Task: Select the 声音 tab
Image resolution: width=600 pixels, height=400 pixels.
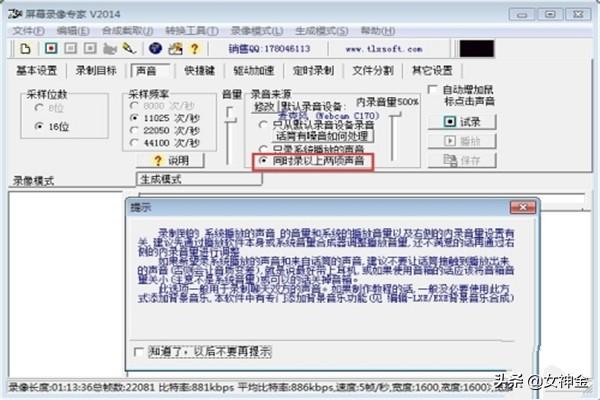Action: coord(150,70)
